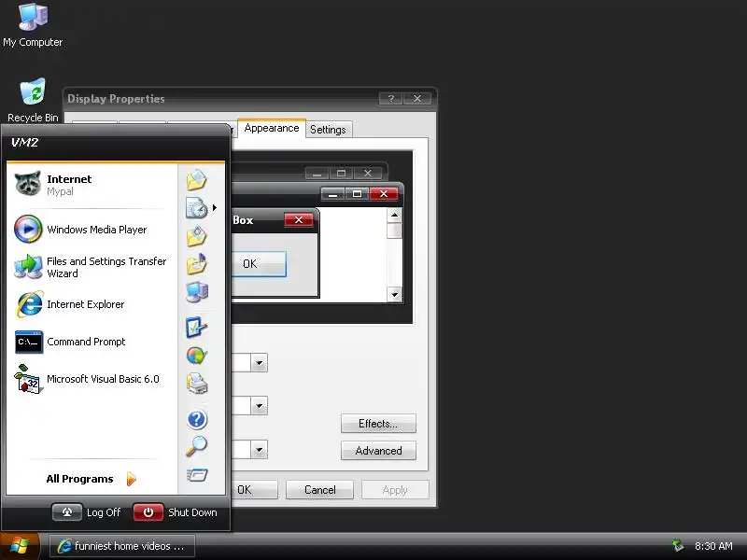Viewport: 747px width, 560px height.
Task: Click preview scrollbar down arrow
Action: (394, 294)
